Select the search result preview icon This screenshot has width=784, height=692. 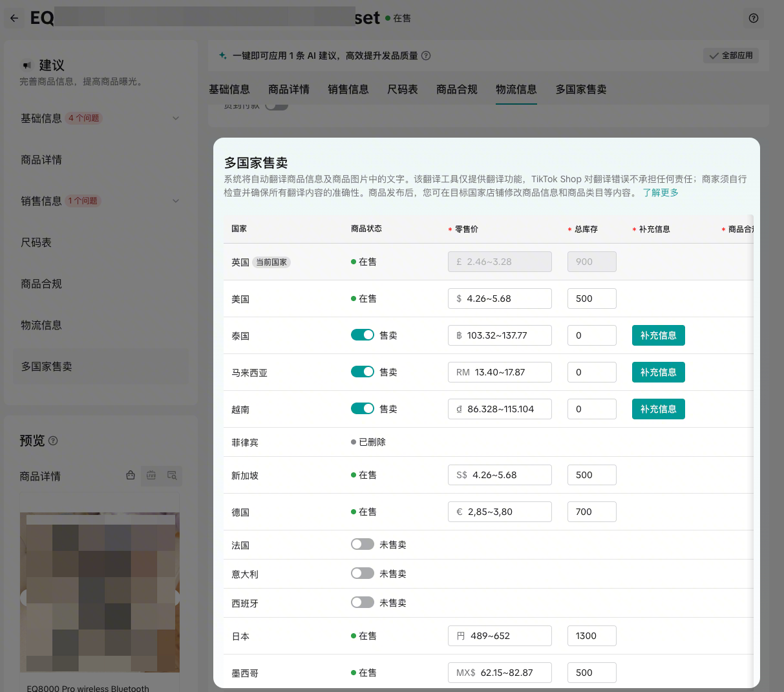[172, 476]
